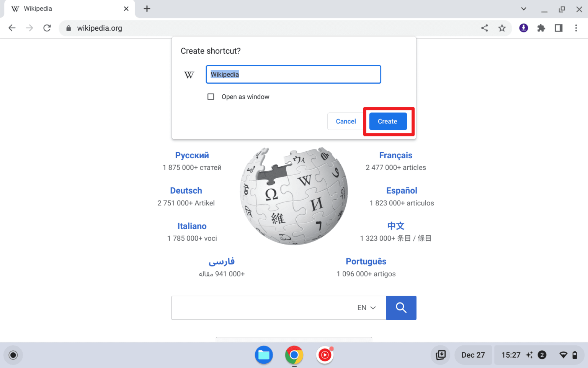Open quick settings at the 15:27 clock
The height and width of the screenshot is (368, 588).
click(x=511, y=355)
